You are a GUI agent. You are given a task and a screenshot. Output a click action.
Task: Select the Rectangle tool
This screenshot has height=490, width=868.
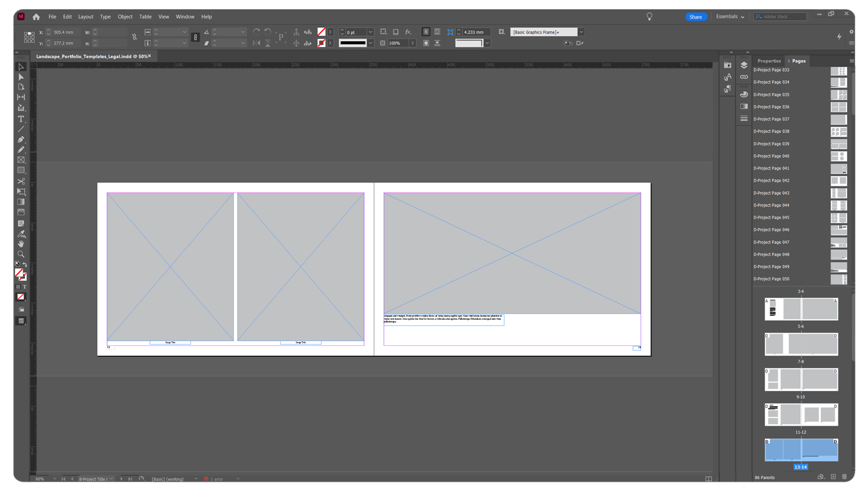pos(21,170)
